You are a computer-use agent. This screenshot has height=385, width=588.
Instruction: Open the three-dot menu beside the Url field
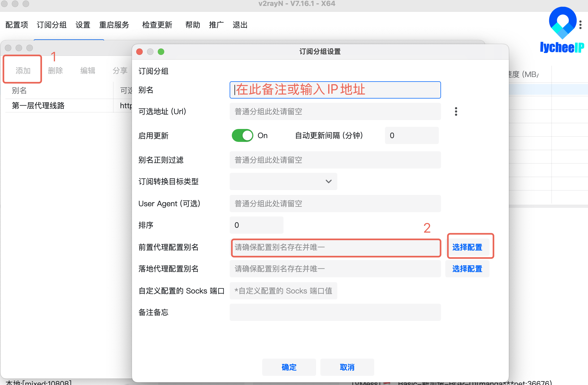456,111
